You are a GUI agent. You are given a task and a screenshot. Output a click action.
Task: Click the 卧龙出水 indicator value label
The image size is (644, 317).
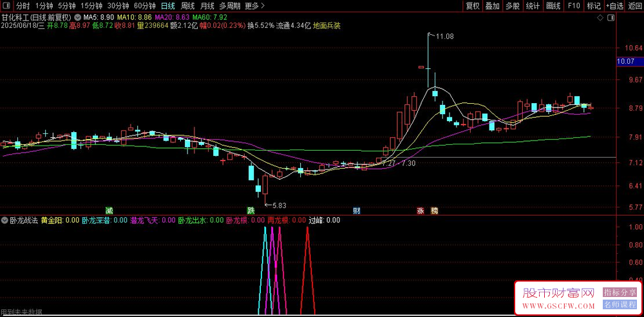coord(201,220)
